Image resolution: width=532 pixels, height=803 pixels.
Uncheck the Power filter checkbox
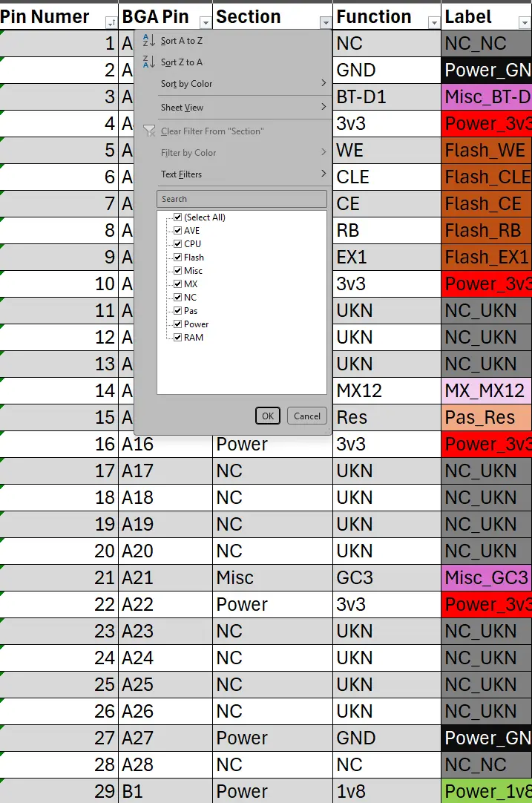[177, 324]
